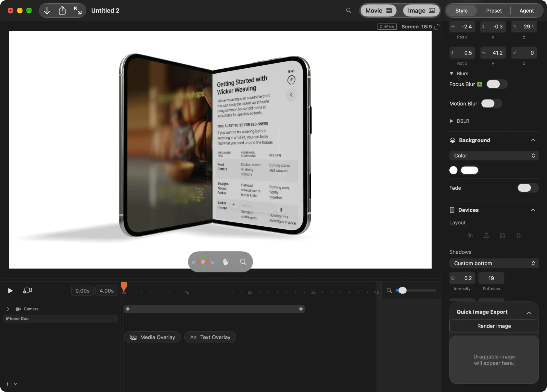Select the hand pan tool
Screen dimensions: 547x392
click(x=226, y=262)
